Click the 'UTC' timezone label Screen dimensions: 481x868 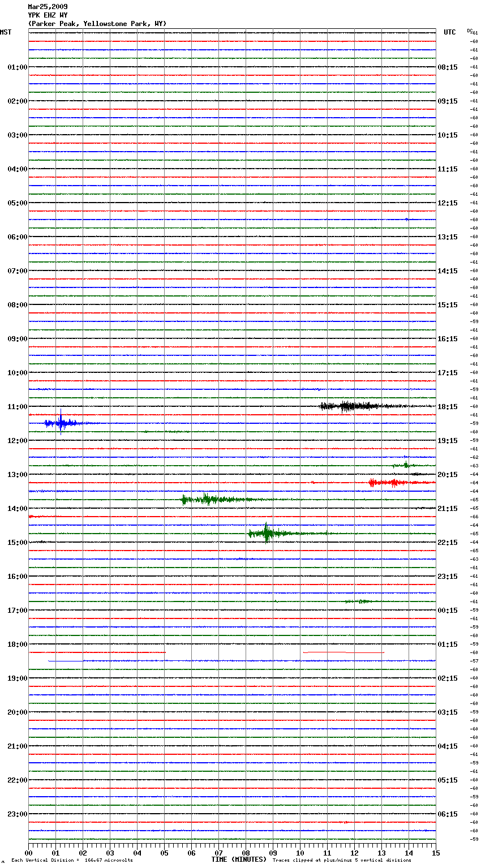tap(449, 32)
